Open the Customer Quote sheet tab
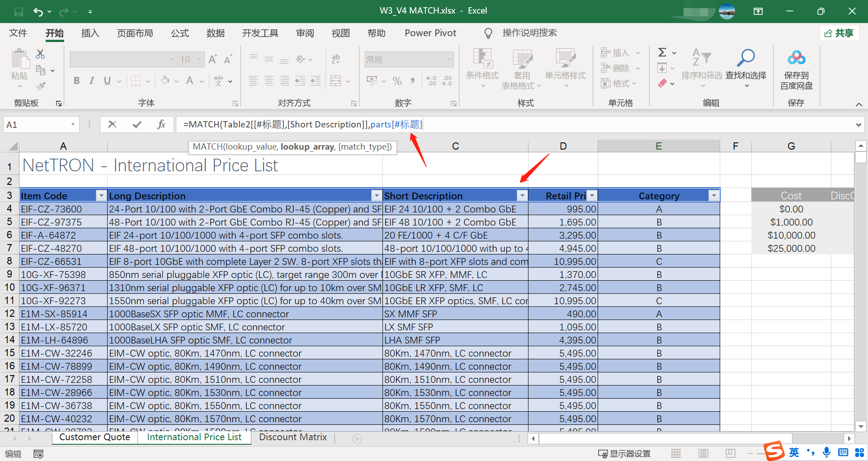 94,437
